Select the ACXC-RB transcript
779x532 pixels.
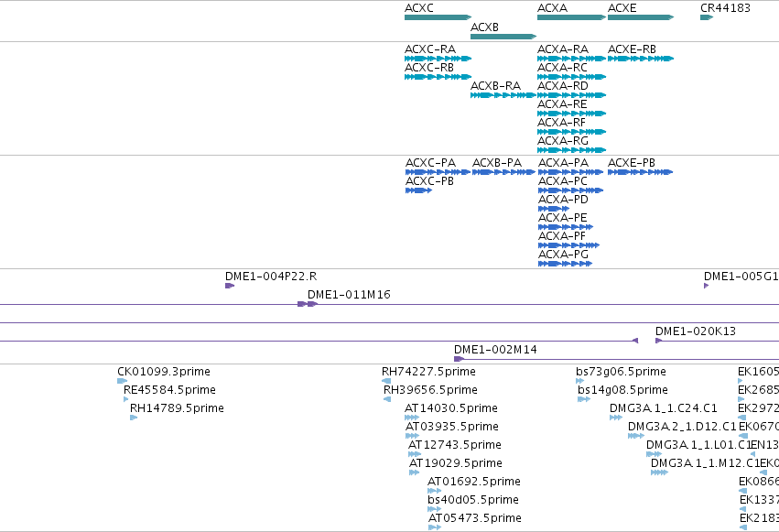click(438, 77)
